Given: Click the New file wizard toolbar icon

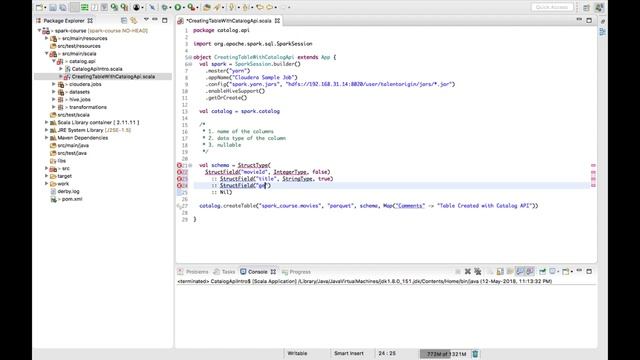Looking at the screenshot, I should pos(40,7).
